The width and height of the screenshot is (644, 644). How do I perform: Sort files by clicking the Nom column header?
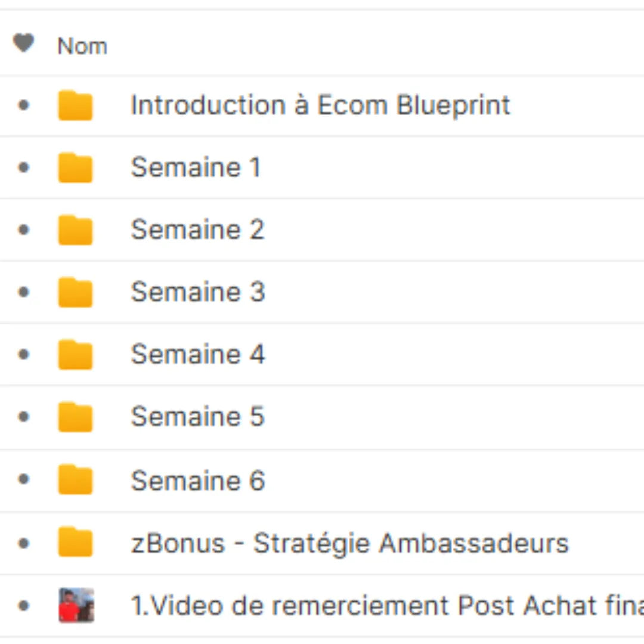coord(82,45)
